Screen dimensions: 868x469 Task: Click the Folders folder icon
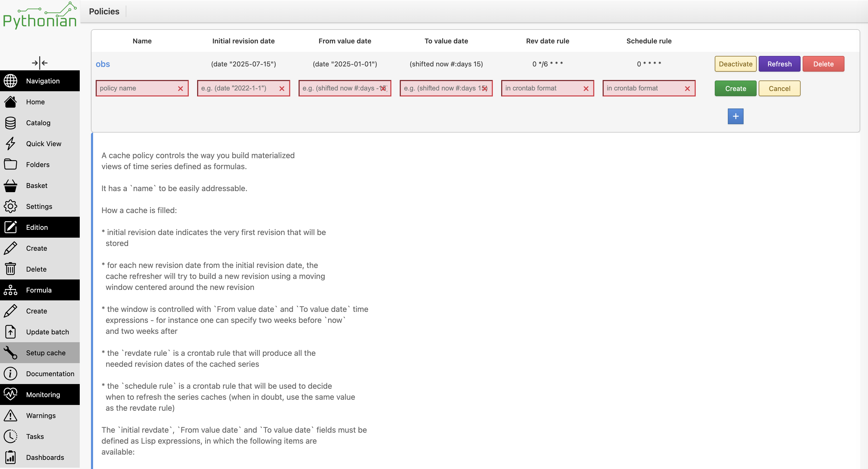[10, 164]
